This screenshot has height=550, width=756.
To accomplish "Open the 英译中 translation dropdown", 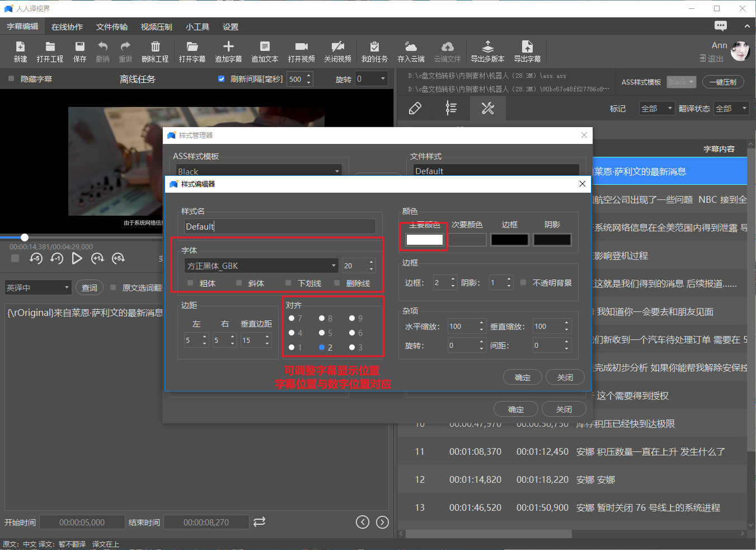I will click(x=38, y=287).
